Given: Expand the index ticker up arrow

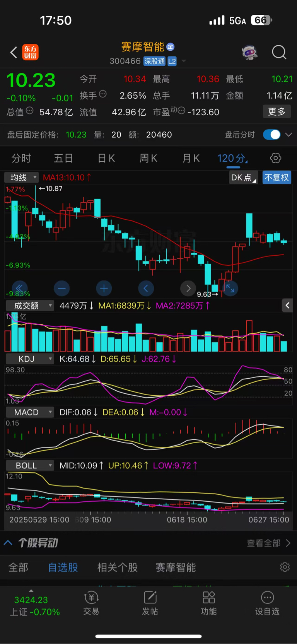Looking at the screenshot, I should (31, 591).
